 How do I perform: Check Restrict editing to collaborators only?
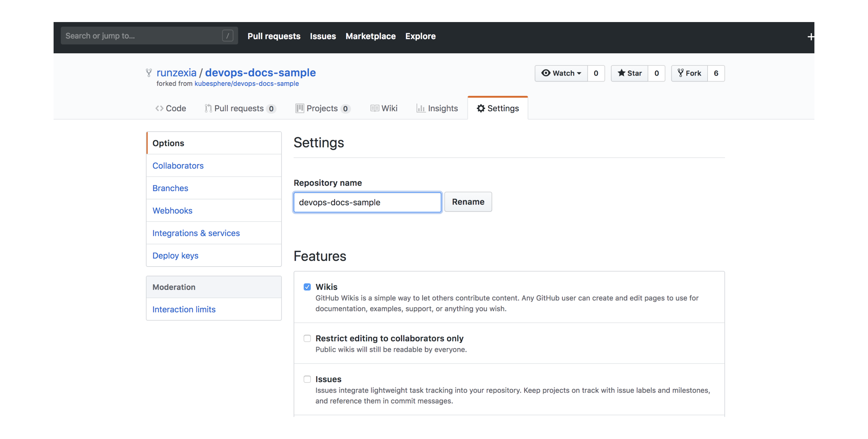click(x=307, y=338)
